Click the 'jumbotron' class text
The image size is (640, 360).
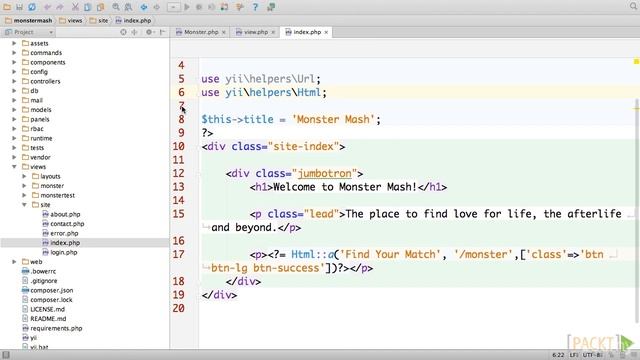pos(324,173)
